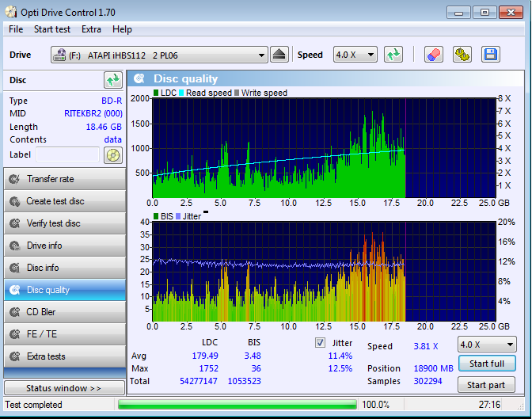The width and height of the screenshot is (532, 419).
Task: Click the Test completed status text
Action: click(33, 405)
